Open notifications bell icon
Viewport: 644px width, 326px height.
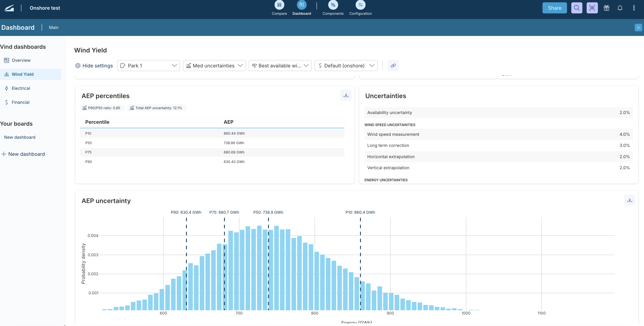[x=620, y=8]
